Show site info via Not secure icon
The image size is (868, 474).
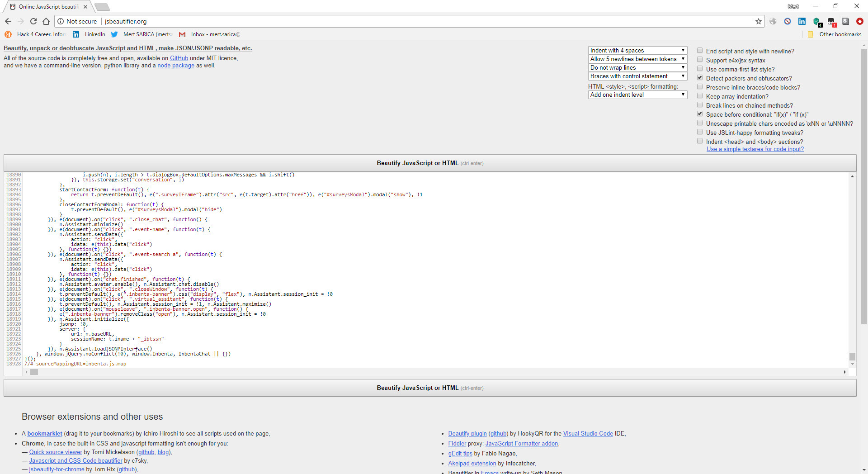(61, 21)
